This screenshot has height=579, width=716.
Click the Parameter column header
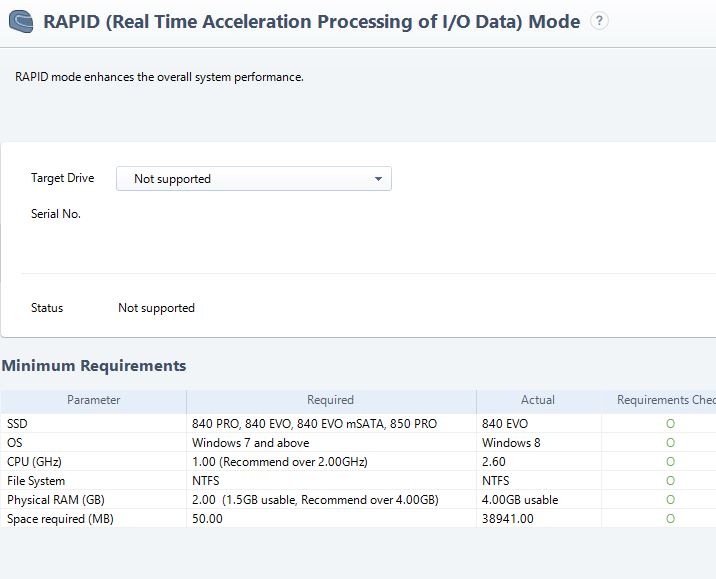click(x=94, y=400)
